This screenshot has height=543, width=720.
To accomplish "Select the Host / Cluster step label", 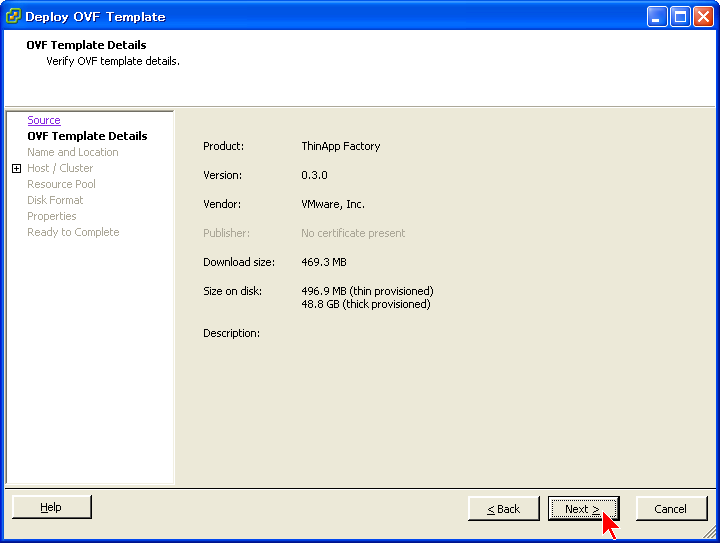I will click(60, 168).
